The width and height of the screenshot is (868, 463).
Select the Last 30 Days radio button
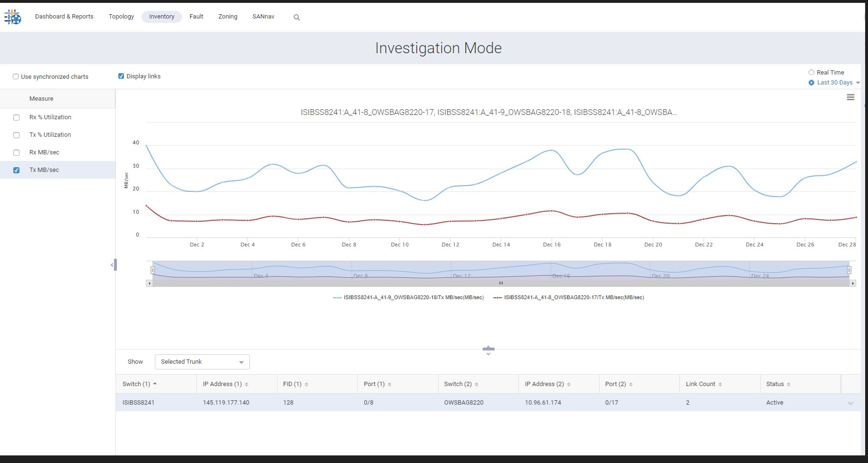[811, 83]
